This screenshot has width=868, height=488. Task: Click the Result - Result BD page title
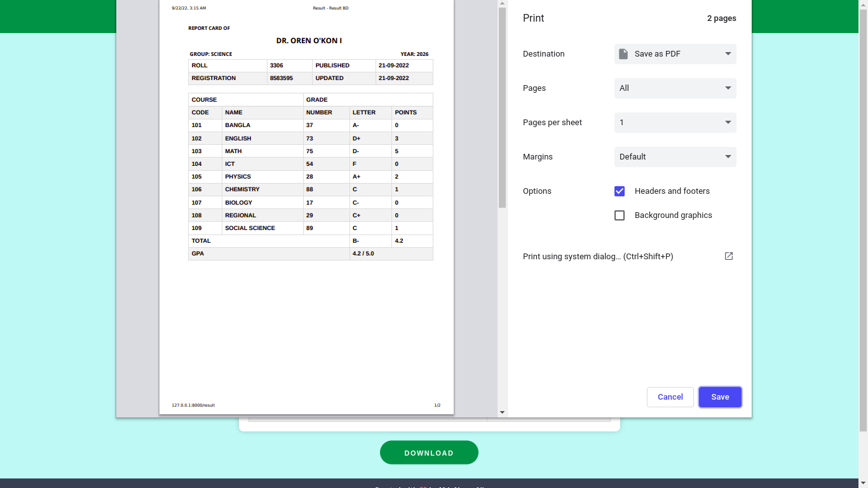point(330,8)
